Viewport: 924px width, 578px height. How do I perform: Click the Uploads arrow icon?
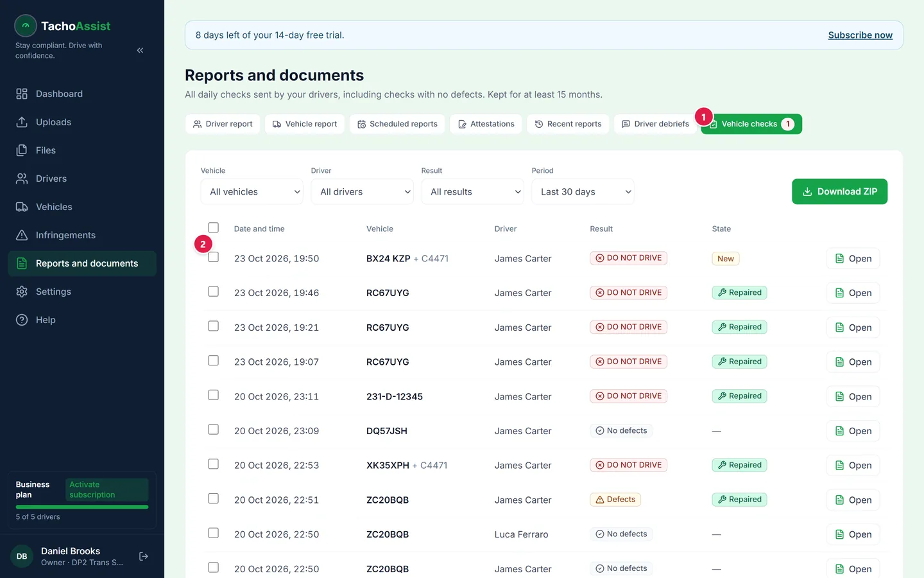coord(22,122)
